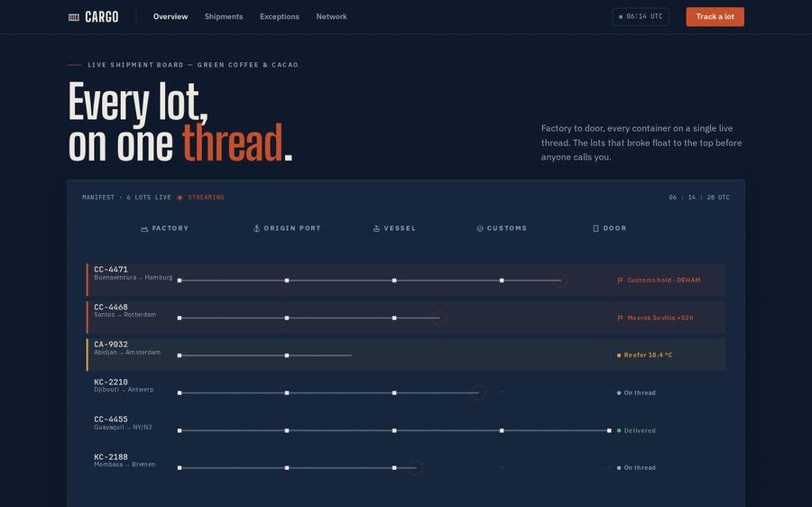Click the Buenaventura → Hamburg route text

coord(134,278)
